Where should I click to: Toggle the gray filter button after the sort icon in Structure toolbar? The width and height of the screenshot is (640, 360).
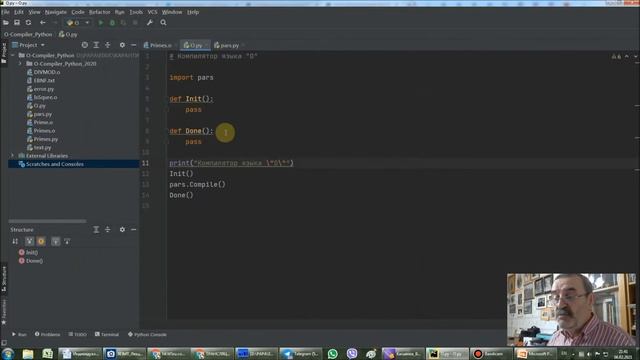click(29, 241)
